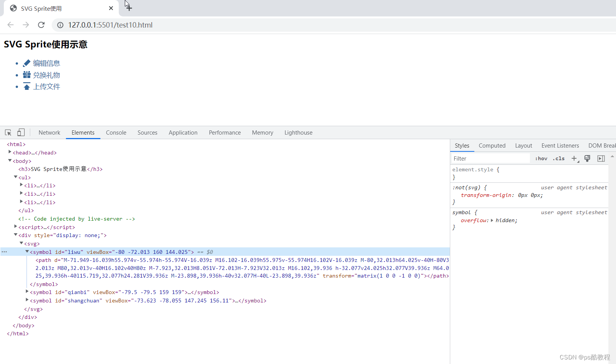Viewport: 616px width, 364px height.
Task: Toggle the device toolbar icon
Action: (21, 132)
